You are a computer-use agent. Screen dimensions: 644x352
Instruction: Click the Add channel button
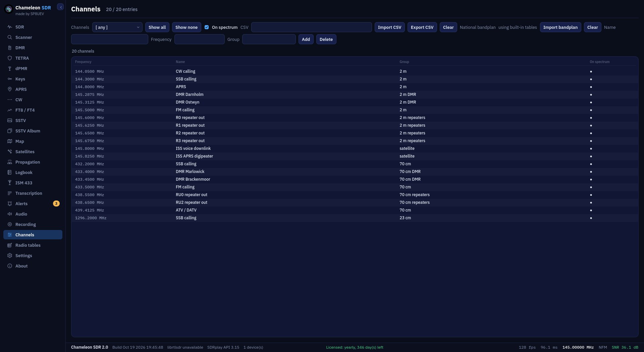click(306, 39)
